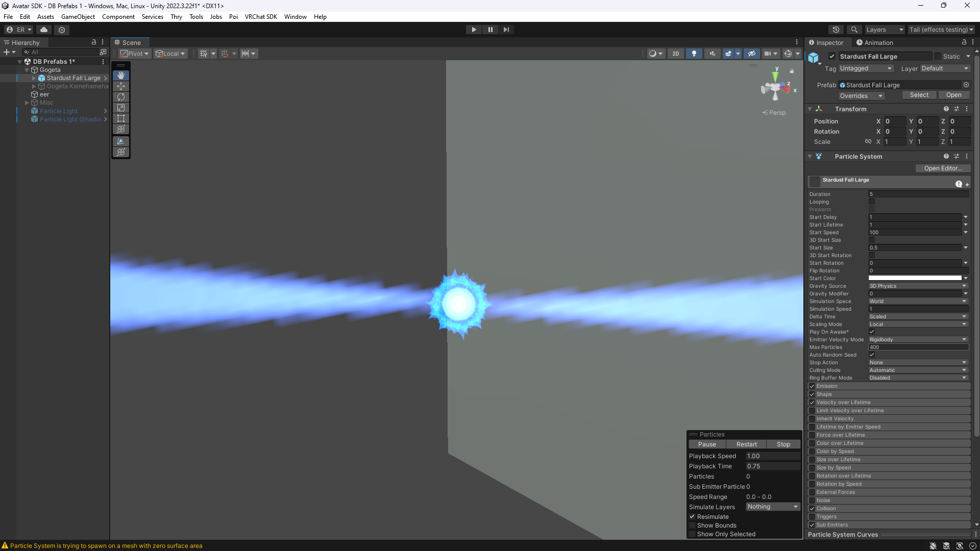Click the Restart particles button
This screenshot has width=980, height=551.
(746, 444)
